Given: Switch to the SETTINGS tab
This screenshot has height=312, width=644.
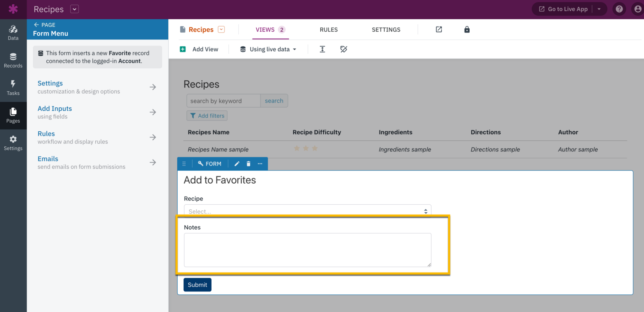Looking at the screenshot, I should pyautogui.click(x=386, y=30).
